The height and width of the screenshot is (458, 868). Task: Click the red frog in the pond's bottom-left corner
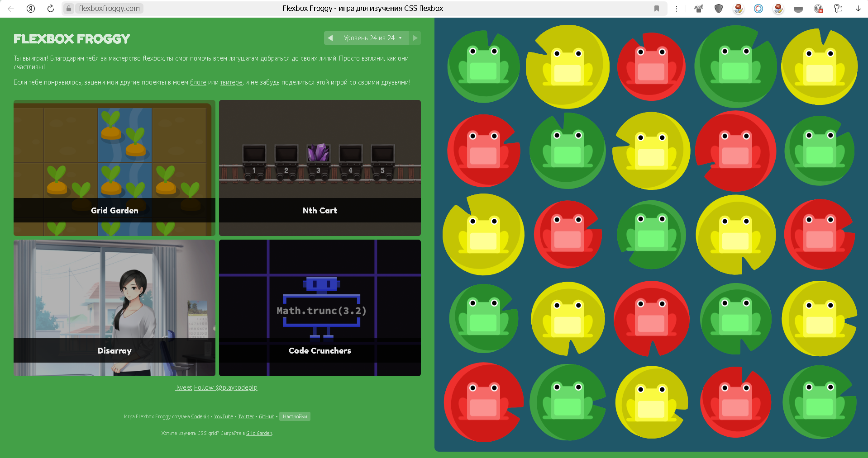[x=483, y=401]
